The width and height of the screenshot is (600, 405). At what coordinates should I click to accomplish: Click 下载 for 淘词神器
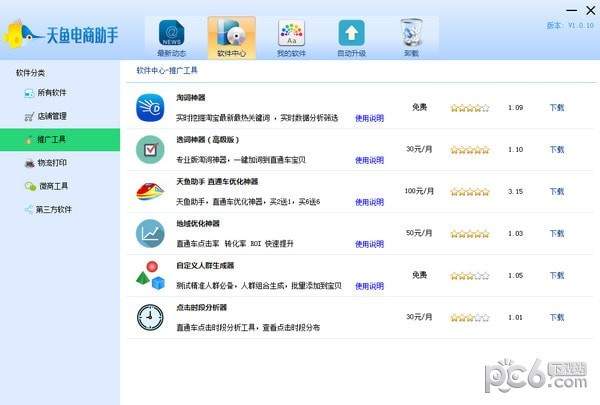[x=556, y=107]
